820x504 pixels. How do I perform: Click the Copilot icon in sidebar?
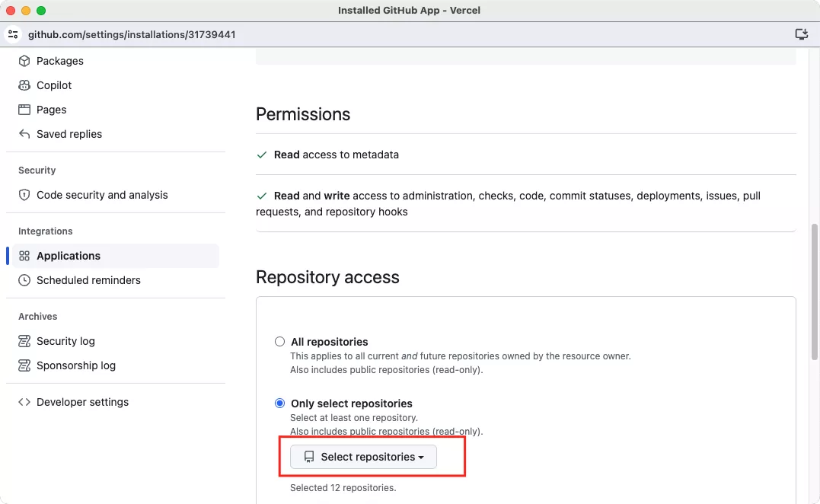coord(24,85)
